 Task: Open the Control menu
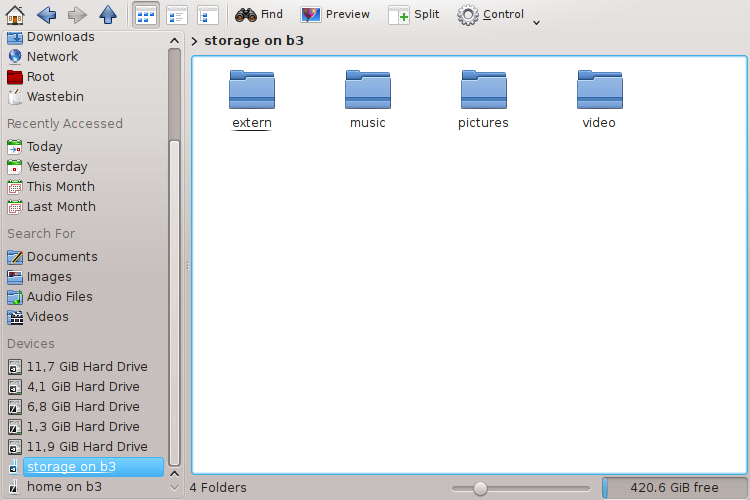(x=490, y=14)
